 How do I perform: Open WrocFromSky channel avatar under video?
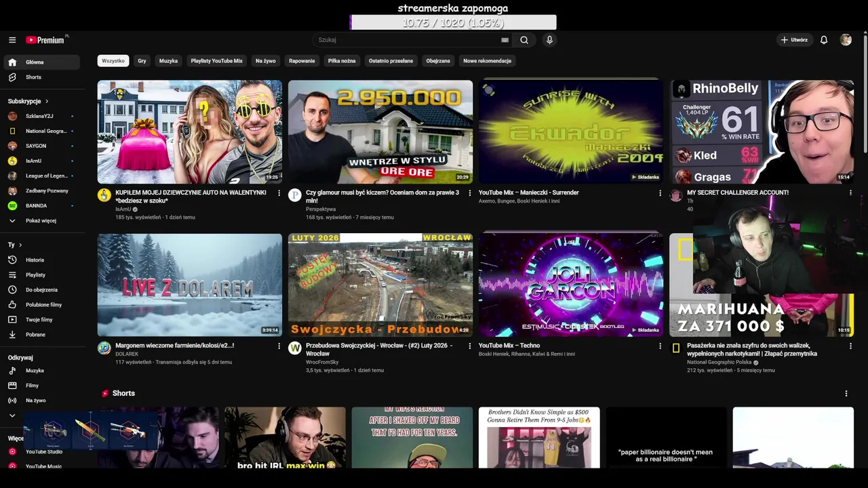(x=294, y=348)
